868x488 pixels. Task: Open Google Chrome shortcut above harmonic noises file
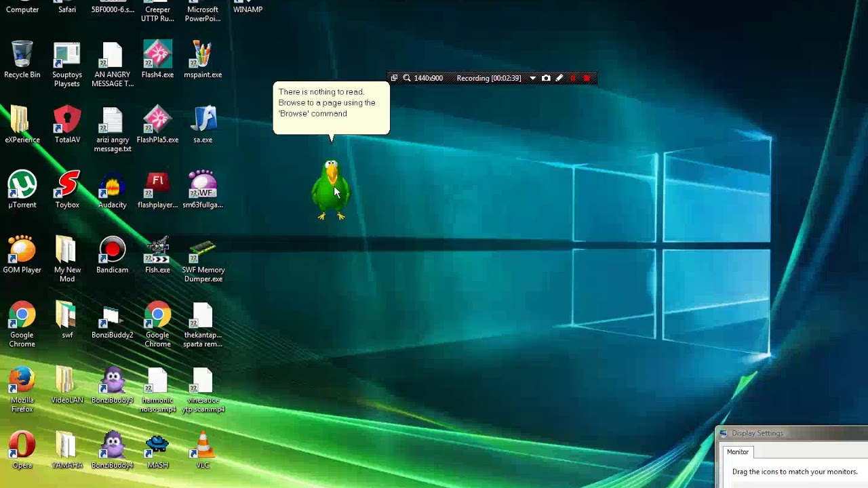coord(157,325)
